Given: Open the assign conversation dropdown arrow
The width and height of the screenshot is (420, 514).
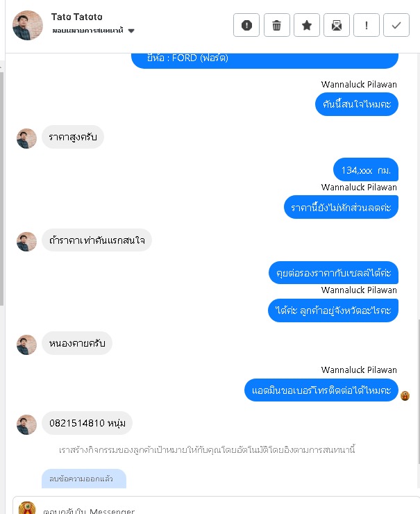Looking at the screenshot, I should pyautogui.click(x=131, y=31).
